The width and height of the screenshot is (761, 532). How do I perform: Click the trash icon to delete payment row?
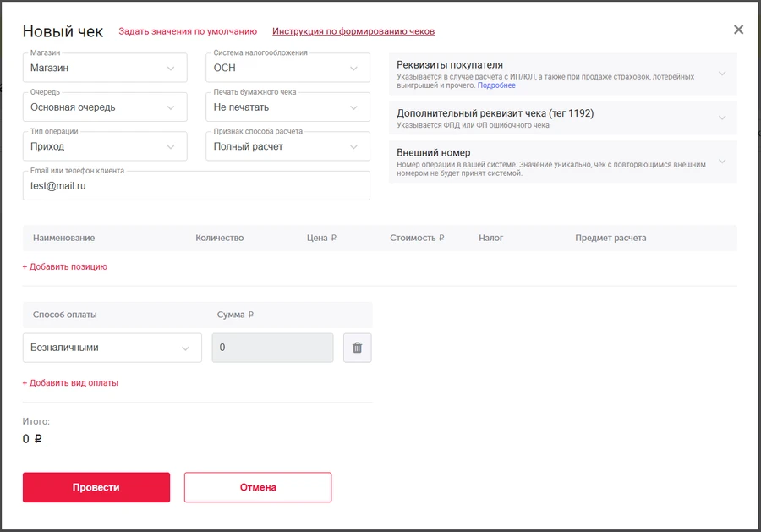click(357, 348)
